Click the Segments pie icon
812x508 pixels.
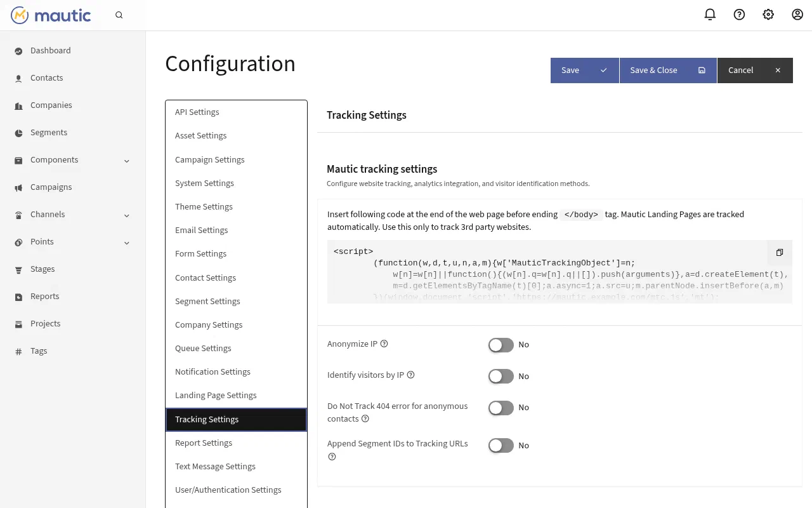tap(18, 133)
